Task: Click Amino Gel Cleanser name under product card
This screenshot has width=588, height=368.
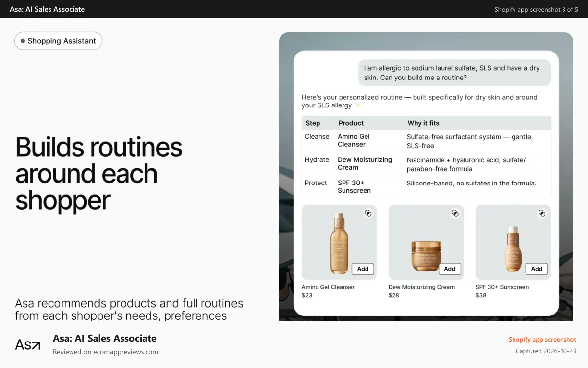Action: click(328, 287)
